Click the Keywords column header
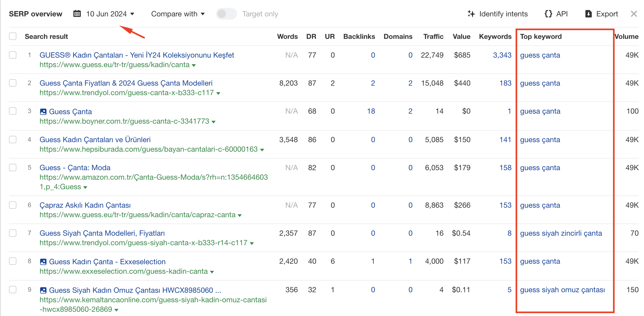 [x=495, y=36]
